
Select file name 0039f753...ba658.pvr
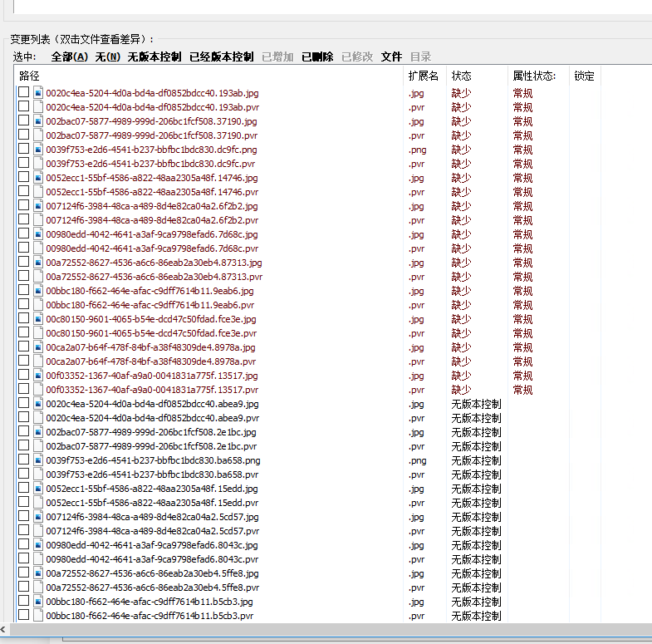pyautogui.click(x=152, y=474)
